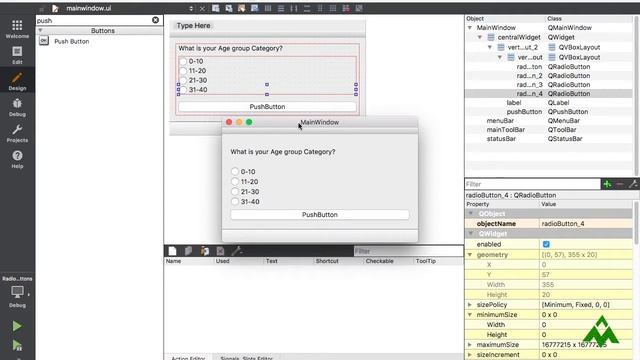Select Edit Signals/Slots toolbar icon
Image resolution: width=640 pixels, height=360 pixels.
point(229,8)
